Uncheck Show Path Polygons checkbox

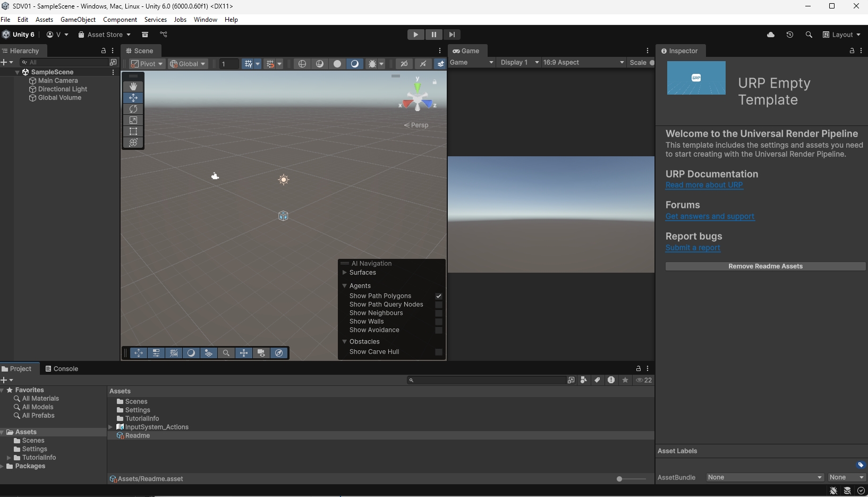439,296
